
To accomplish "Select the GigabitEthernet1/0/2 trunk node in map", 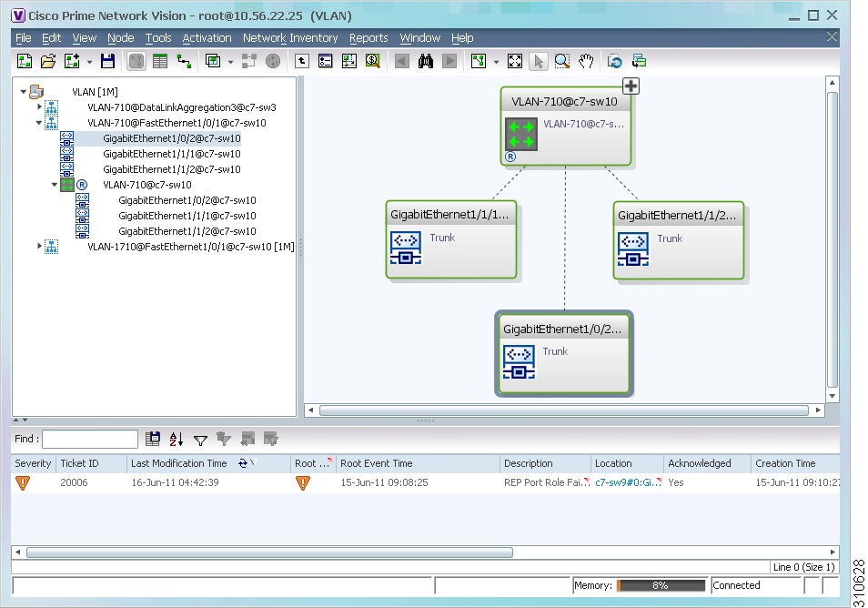I will point(564,354).
